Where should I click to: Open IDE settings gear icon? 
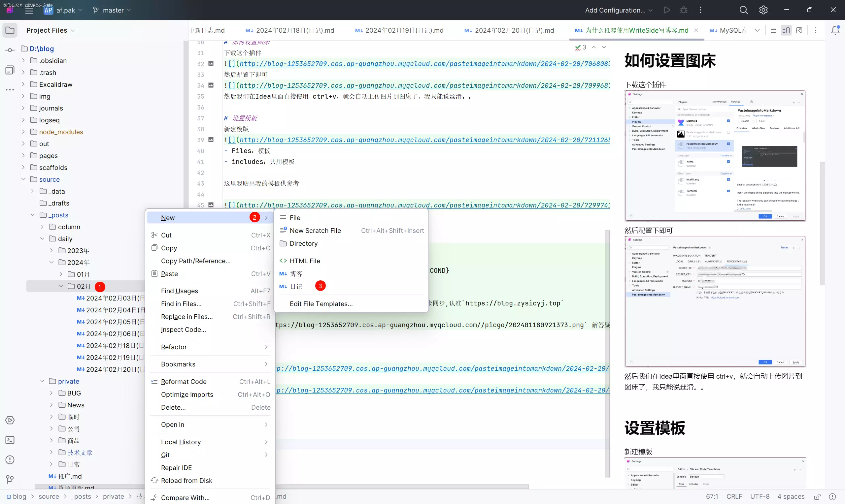coord(763,10)
